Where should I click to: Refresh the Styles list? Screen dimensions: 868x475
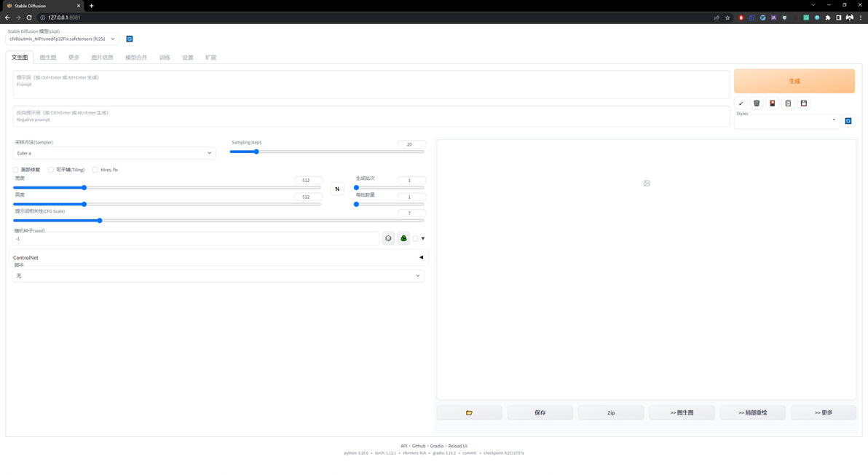point(848,121)
